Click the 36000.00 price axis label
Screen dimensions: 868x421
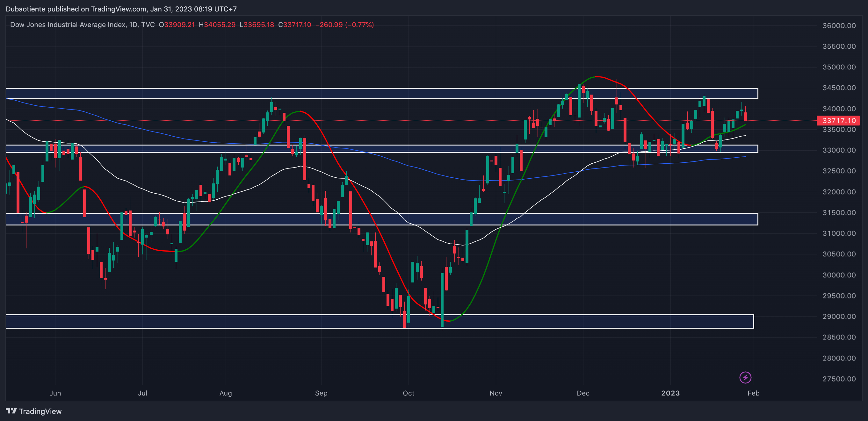839,25
